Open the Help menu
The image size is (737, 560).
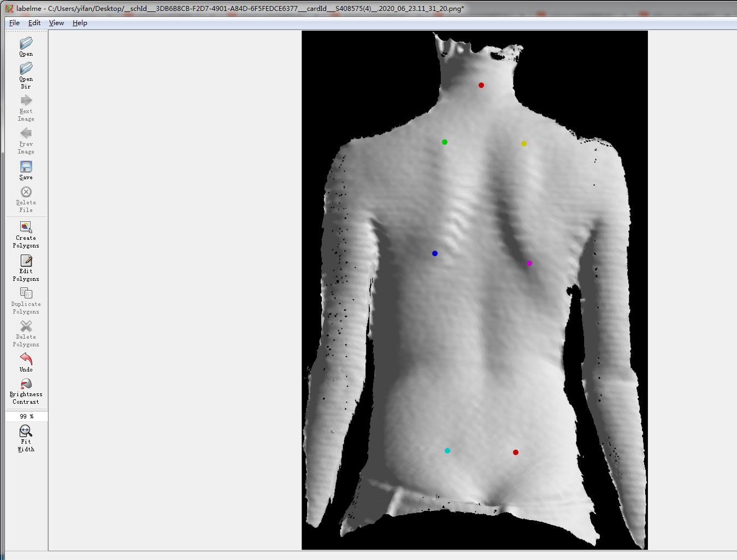pyautogui.click(x=79, y=23)
